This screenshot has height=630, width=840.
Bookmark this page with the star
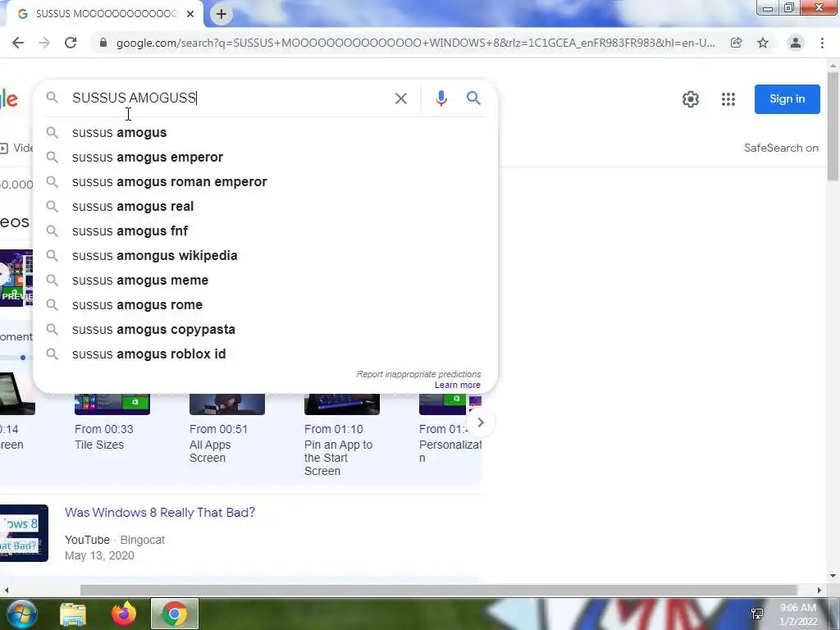pos(763,43)
